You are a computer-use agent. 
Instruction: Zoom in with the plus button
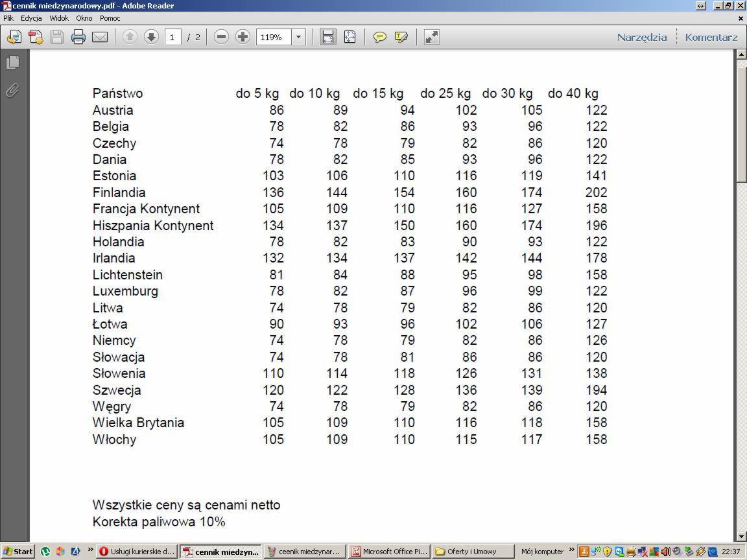pos(243,37)
